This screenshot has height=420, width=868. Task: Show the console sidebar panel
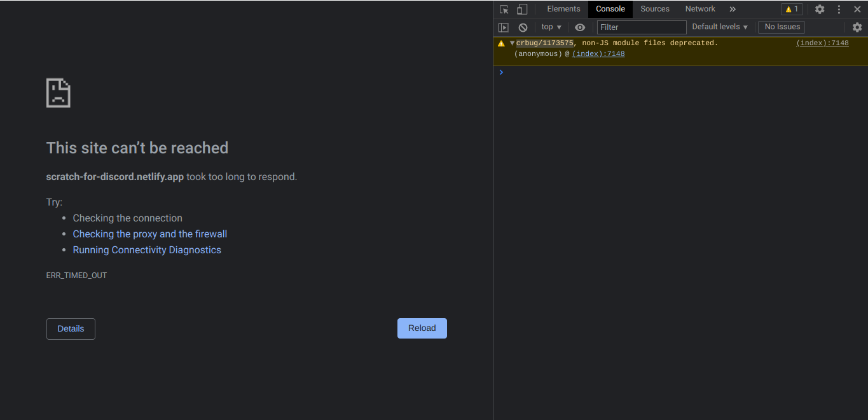tap(503, 27)
